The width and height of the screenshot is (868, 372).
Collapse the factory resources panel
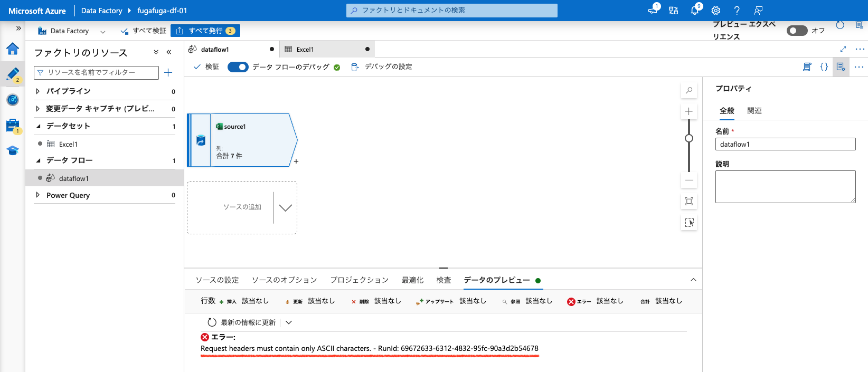(169, 52)
